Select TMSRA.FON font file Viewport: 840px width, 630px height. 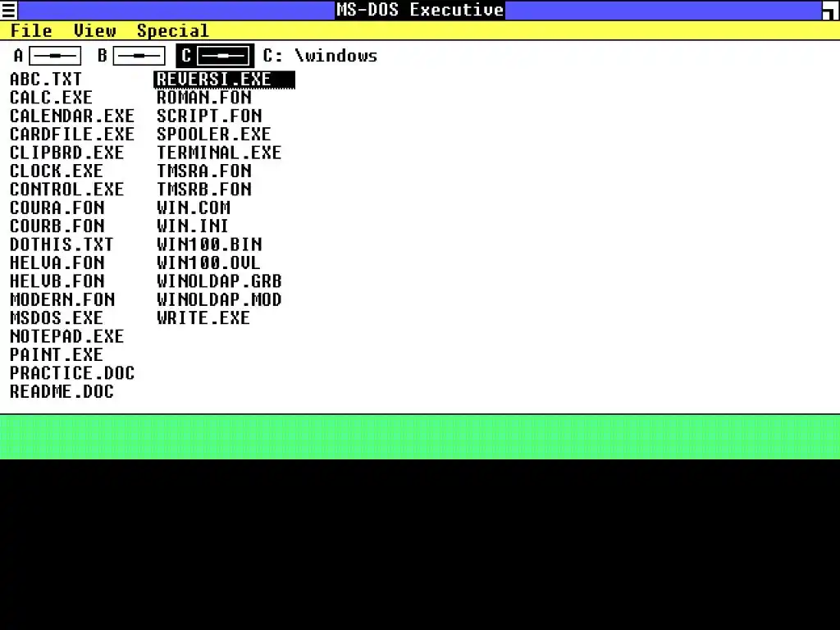pyautogui.click(x=203, y=171)
